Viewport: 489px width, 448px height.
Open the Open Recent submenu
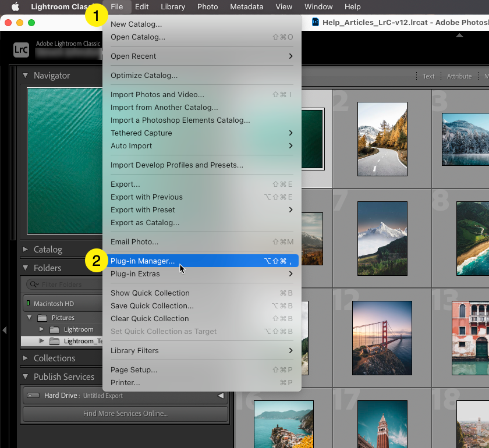coord(202,56)
